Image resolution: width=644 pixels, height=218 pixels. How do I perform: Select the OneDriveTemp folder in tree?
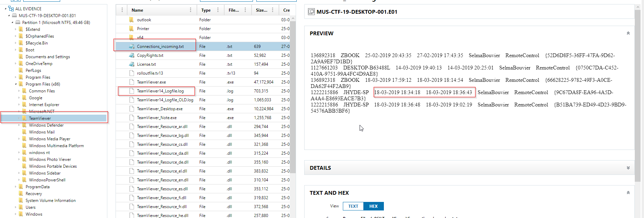39,63
